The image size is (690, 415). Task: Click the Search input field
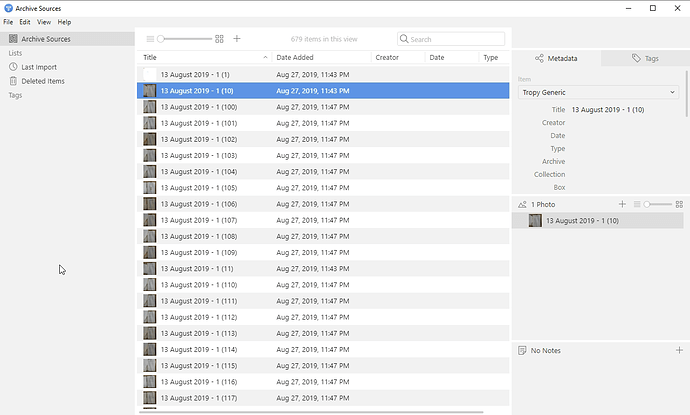coord(451,39)
